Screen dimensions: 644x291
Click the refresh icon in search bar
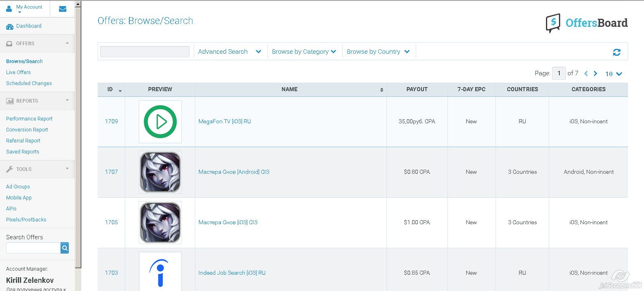[616, 52]
